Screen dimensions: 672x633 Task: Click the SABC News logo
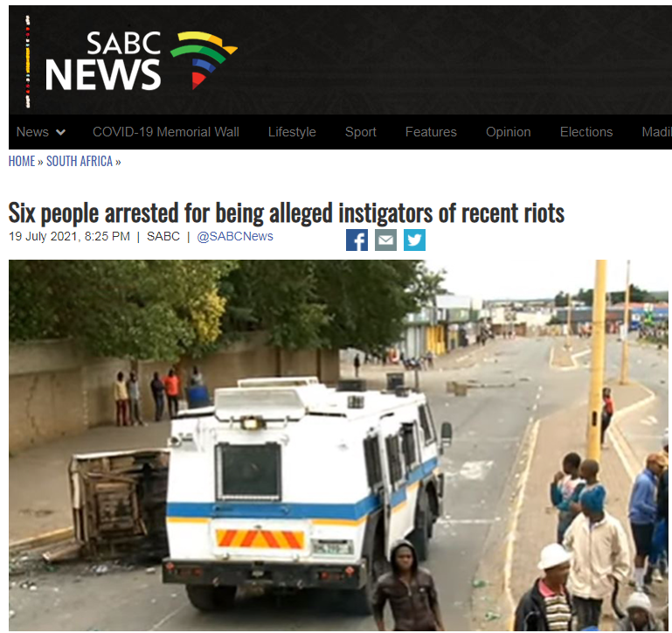141,60
